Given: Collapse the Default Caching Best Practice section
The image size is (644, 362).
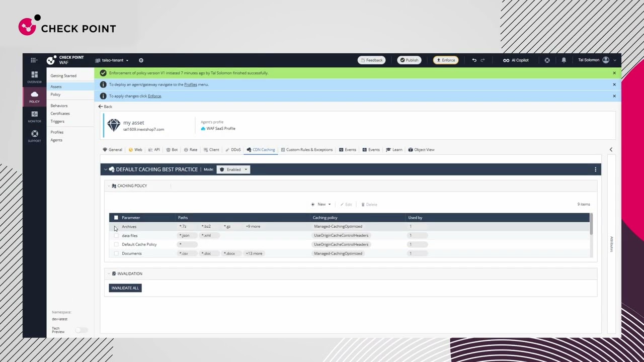Looking at the screenshot, I should coord(106,169).
